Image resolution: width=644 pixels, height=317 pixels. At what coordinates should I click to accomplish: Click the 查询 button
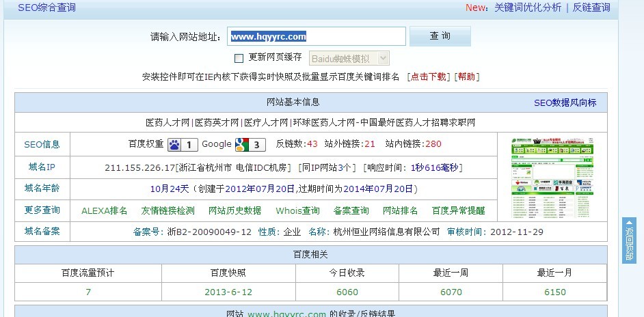[x=440, y=36]
